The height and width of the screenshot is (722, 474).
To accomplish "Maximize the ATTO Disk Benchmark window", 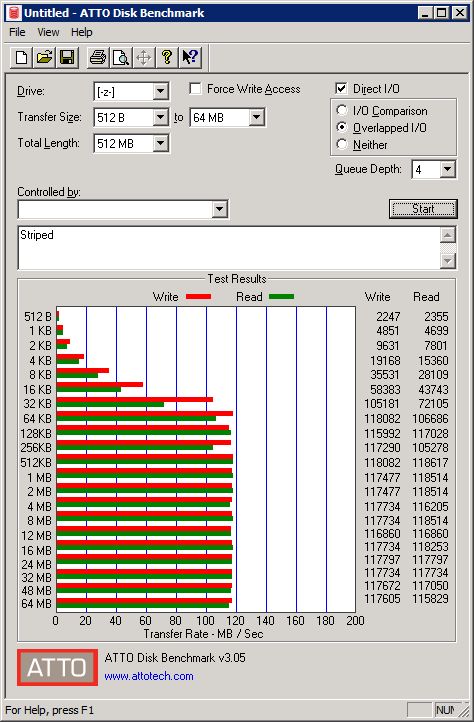I will 441,13.
